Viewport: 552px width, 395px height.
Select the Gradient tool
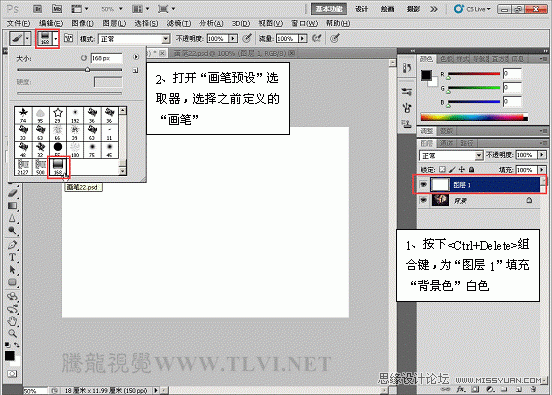[x=12, y=206]
